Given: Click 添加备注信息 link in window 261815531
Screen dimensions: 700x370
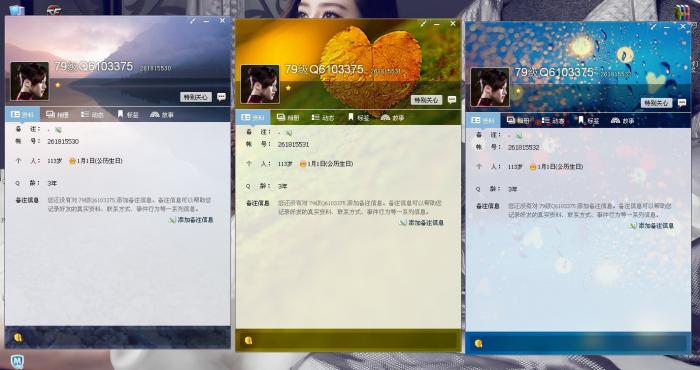Looking at the screenshot, I should (x=422, y=223).
